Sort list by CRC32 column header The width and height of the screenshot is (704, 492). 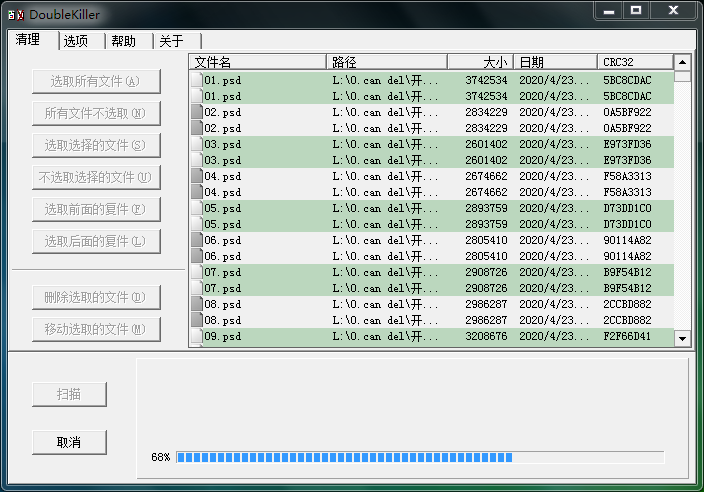pyautogui.click(x=635, y=62)
